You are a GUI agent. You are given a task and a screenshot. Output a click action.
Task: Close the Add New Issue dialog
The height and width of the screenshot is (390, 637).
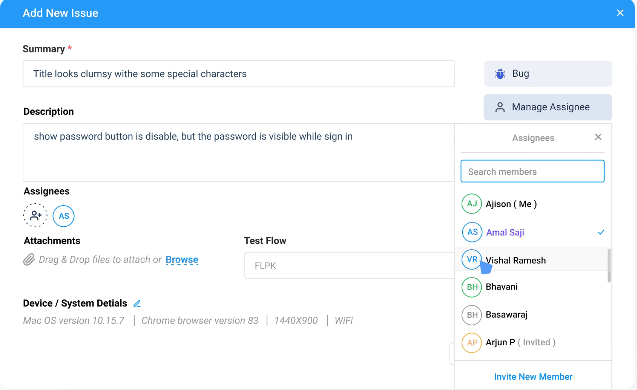coord(620,13)
